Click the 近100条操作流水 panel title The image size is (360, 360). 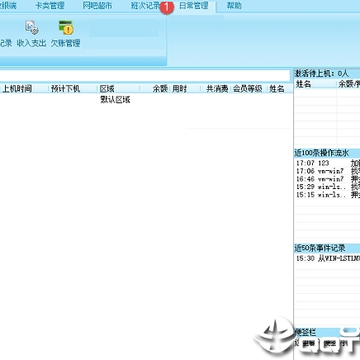coord(322,153)
